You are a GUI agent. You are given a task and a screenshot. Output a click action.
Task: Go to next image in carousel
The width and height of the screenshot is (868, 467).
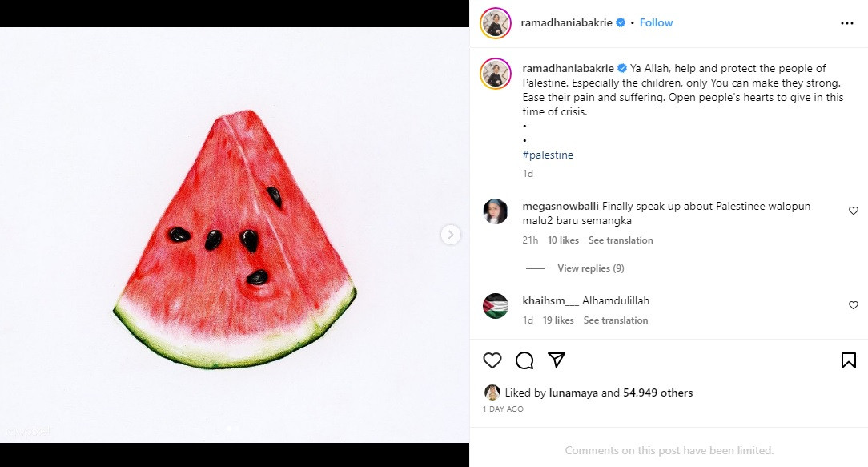click(x=451, y=235)
